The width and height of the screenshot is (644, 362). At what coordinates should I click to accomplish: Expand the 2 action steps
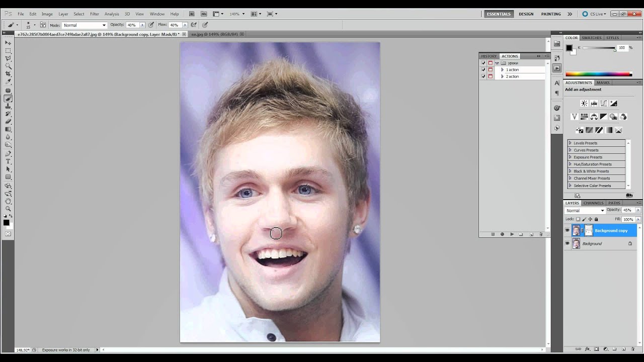[502, 76]
